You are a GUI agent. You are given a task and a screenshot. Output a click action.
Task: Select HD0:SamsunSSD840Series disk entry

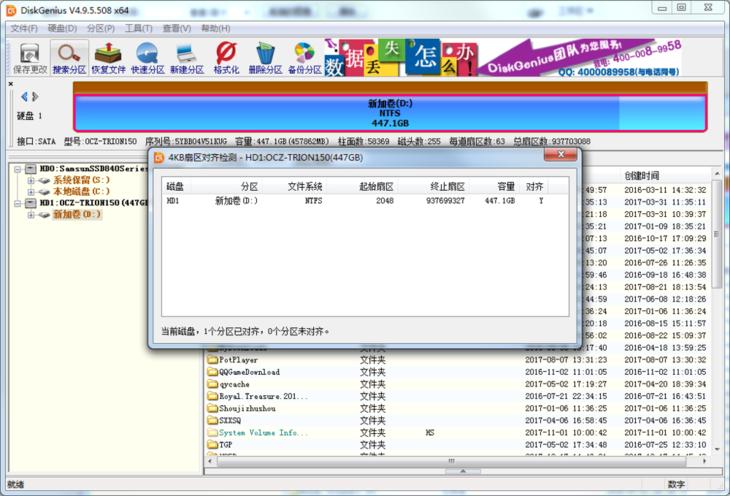93,169
